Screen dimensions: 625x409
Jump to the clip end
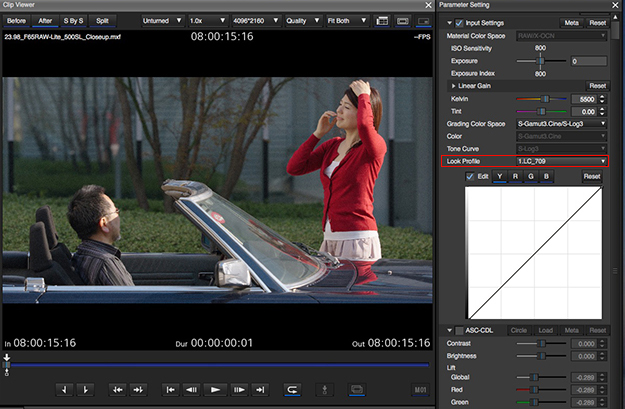[262, 389]
